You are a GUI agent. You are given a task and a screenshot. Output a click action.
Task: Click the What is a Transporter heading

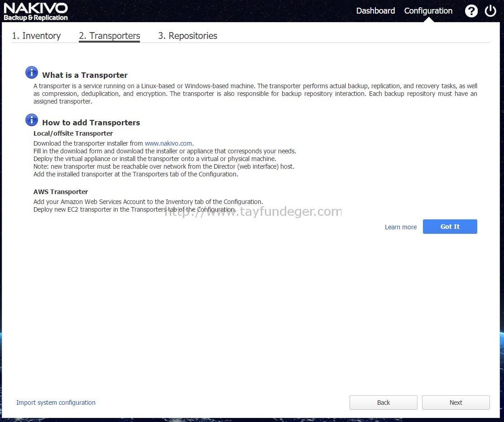tap(85, 75)
